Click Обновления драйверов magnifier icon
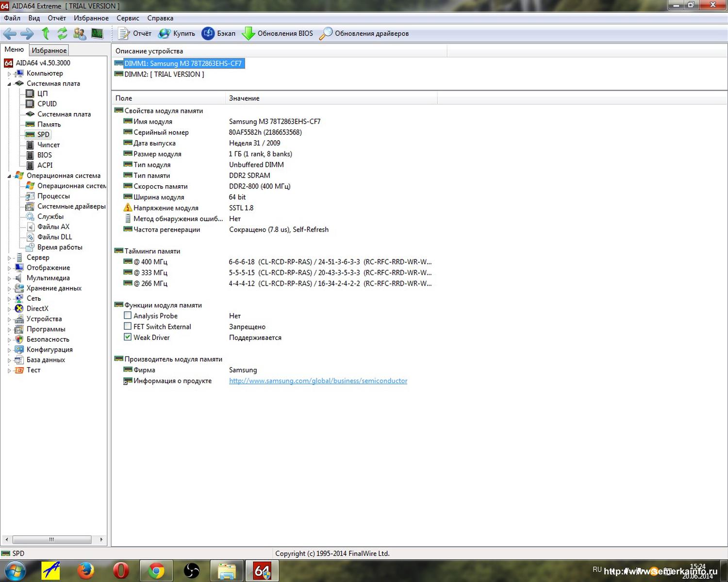The height and width of the screenshot is (582, 728). tap(326, 33)
